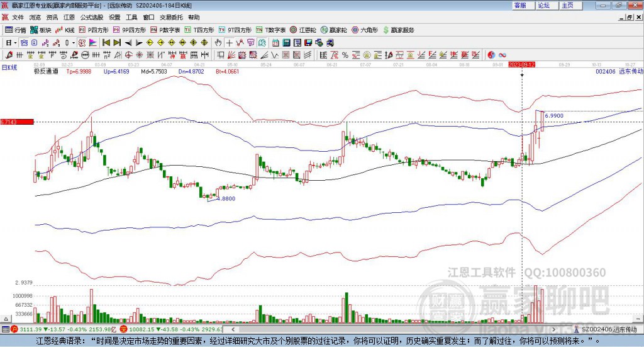Select the percent retracement tool
Viewport: 644px width, 347px height.
point(345,55)
